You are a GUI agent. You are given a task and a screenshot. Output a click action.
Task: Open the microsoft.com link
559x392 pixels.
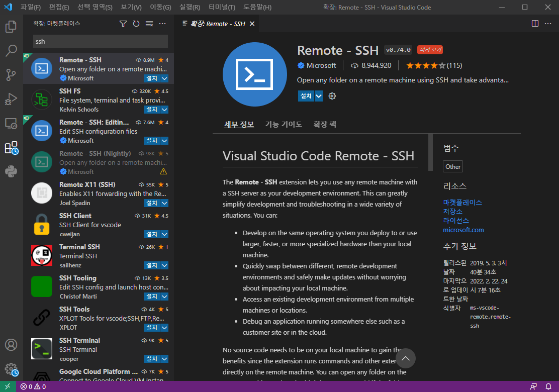click(x=463, y=230)
